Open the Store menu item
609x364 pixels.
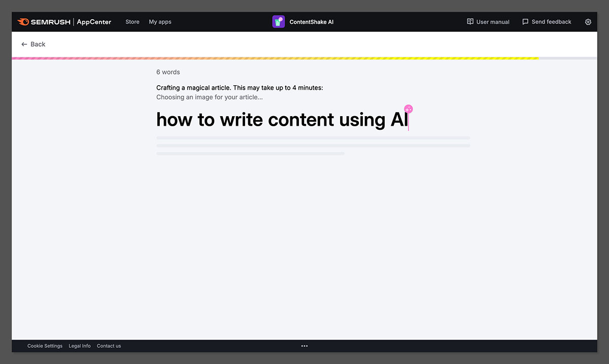tap(132, 22)
